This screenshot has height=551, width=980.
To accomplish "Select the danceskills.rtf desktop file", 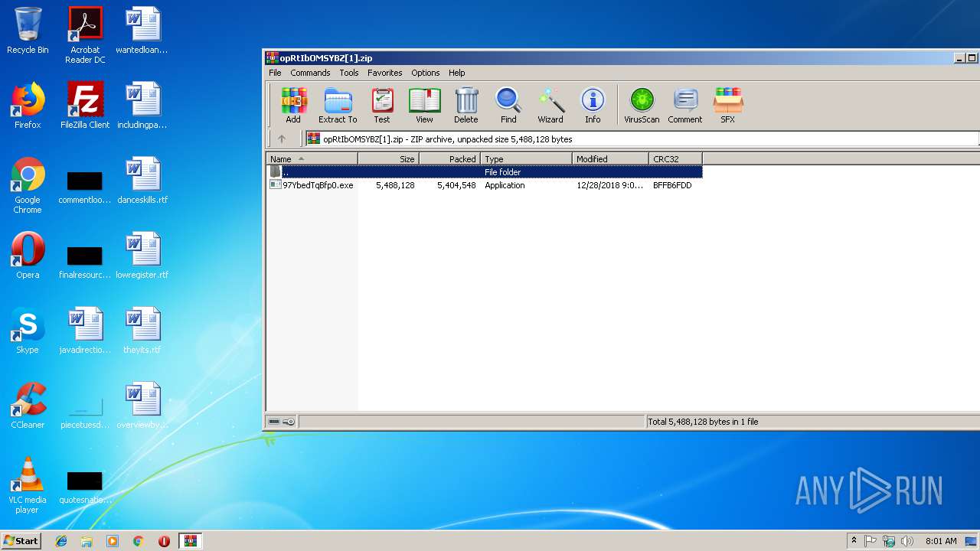I will [142, 181].
